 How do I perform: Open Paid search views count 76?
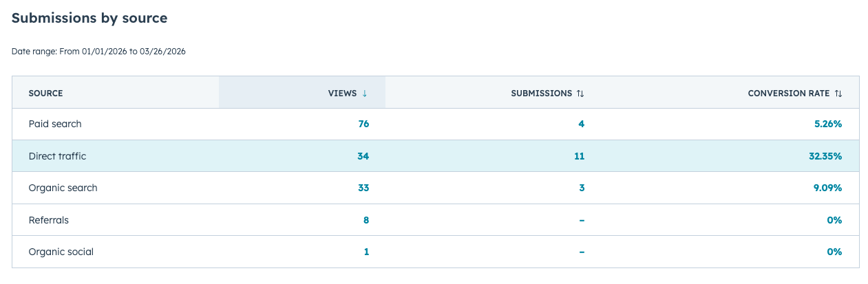click(x=363, y=124)
